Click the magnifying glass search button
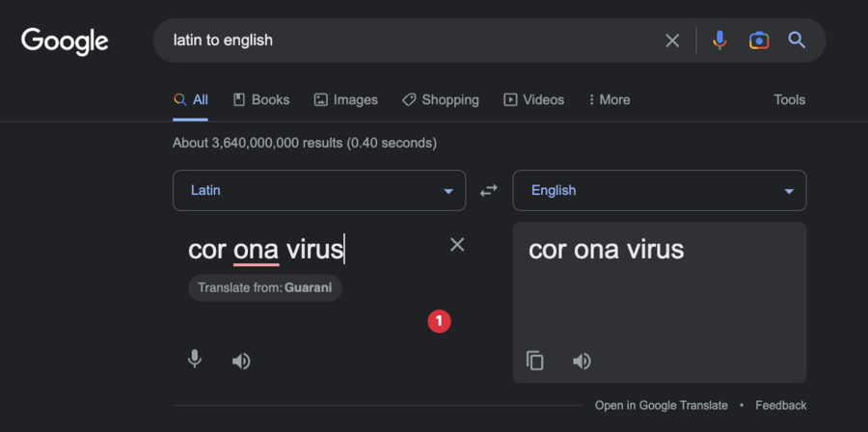Image resolution: width=868 pixels, height=432 pixels. (797, 40)
